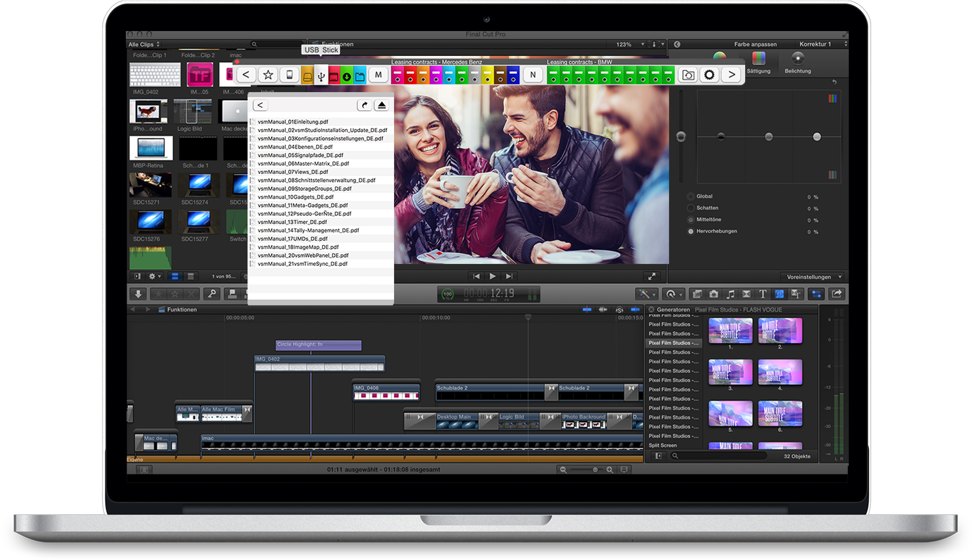Select the Mitteltöne radio option
The width and height of the screenshot is (972, 560).
point(690,220)
